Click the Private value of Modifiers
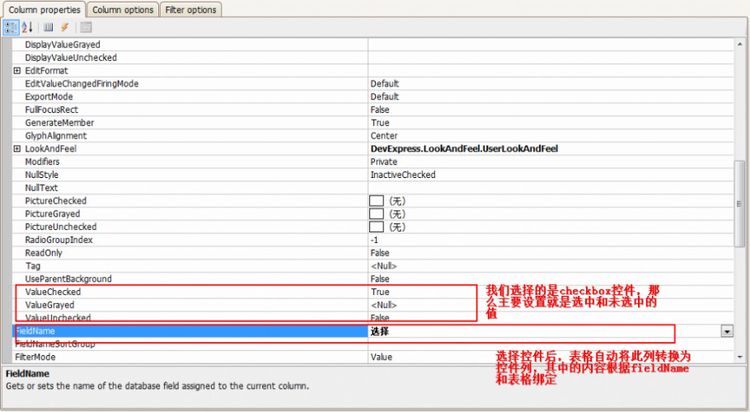This screenshot has height=412, width=750. (384, 162)
